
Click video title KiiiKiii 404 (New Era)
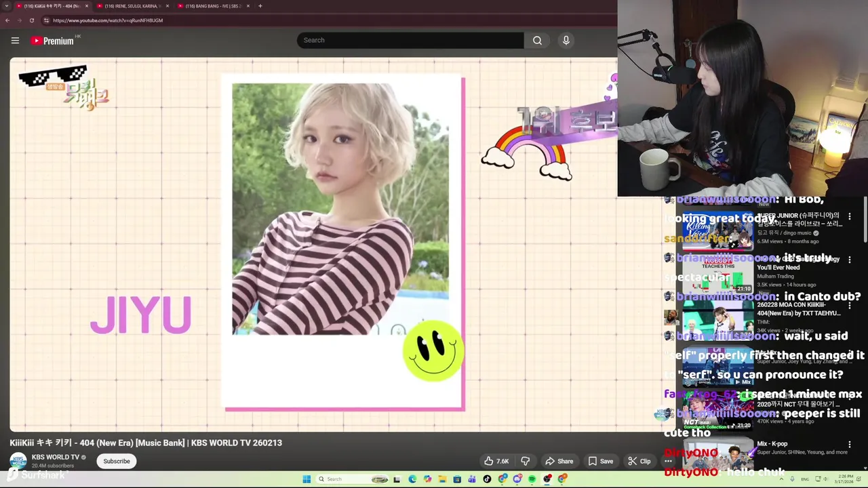(x=146, y=443)
